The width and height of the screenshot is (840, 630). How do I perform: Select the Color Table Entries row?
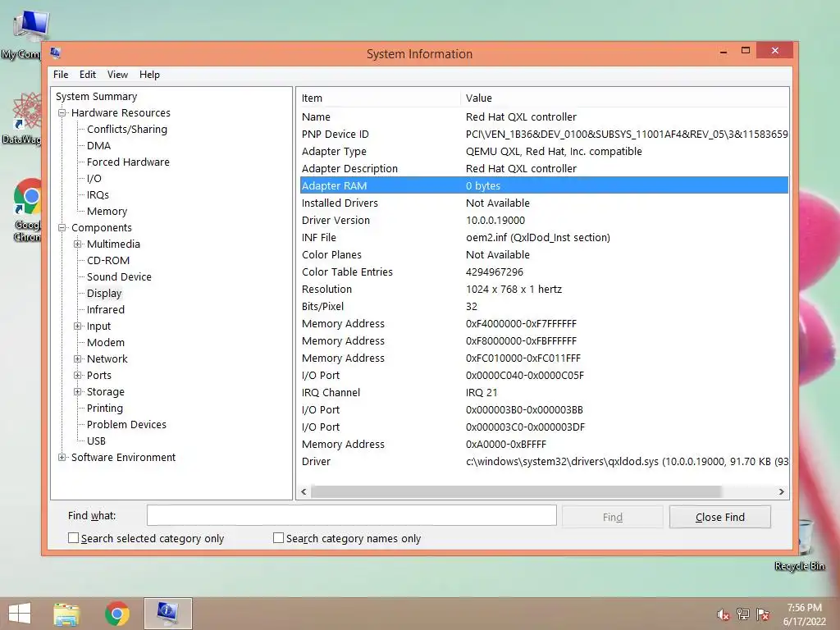click(544, 272)
